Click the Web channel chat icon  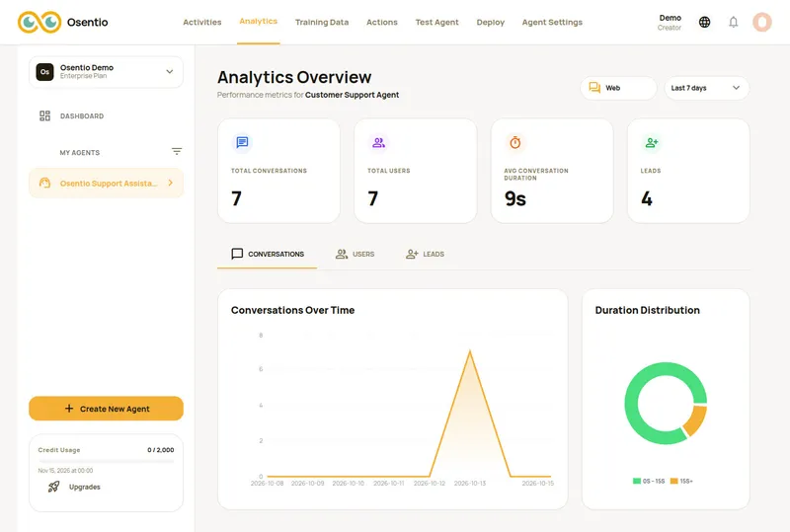(x=594, y=88)
